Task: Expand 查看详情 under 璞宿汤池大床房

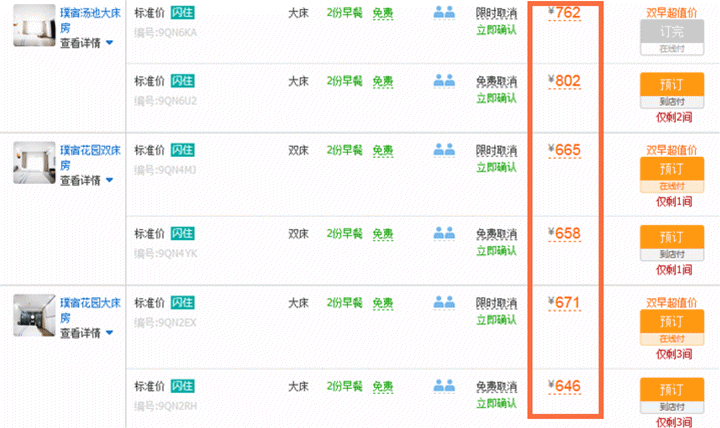Action: (x=86, y=43)
